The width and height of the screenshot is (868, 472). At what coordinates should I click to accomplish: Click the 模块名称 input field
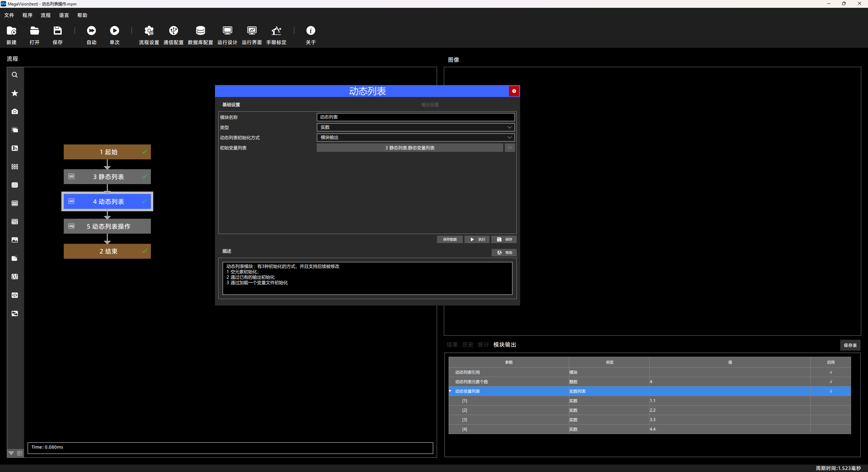click(416, 117)
